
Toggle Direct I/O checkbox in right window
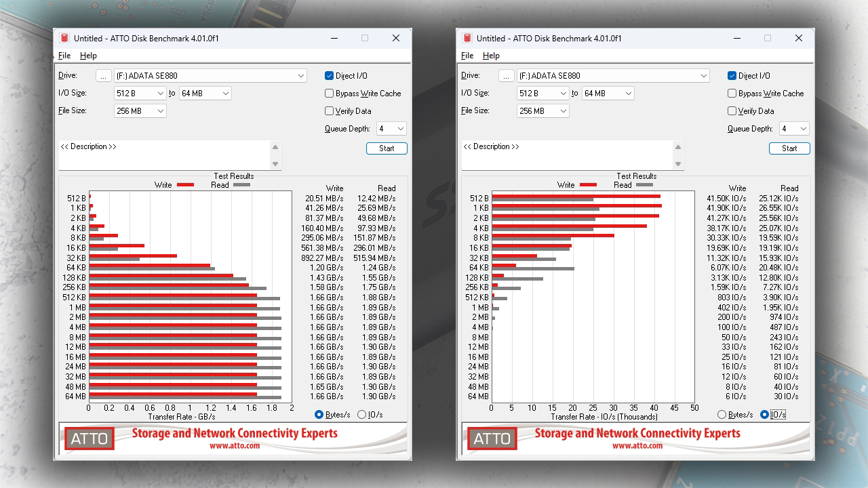pos(732,76)
